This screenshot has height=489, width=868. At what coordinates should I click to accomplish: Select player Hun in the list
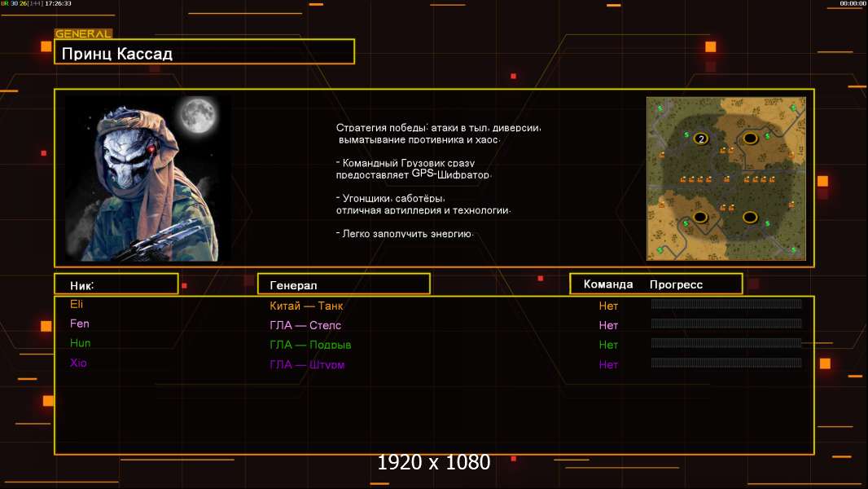click(81, 343)
